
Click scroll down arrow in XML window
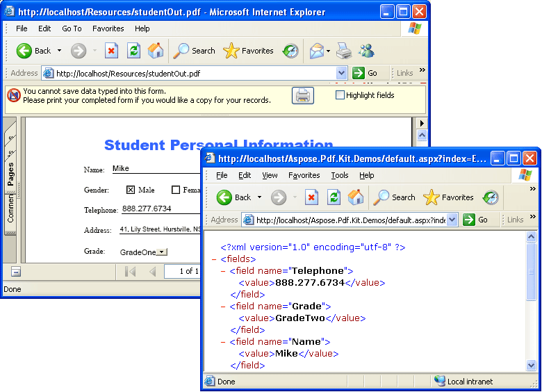click(531, 365)
